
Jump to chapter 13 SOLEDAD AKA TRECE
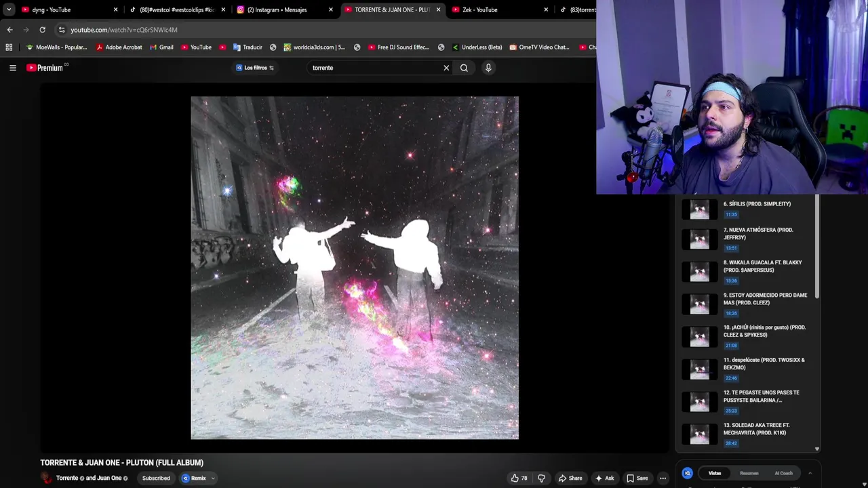tap(749, 434)
